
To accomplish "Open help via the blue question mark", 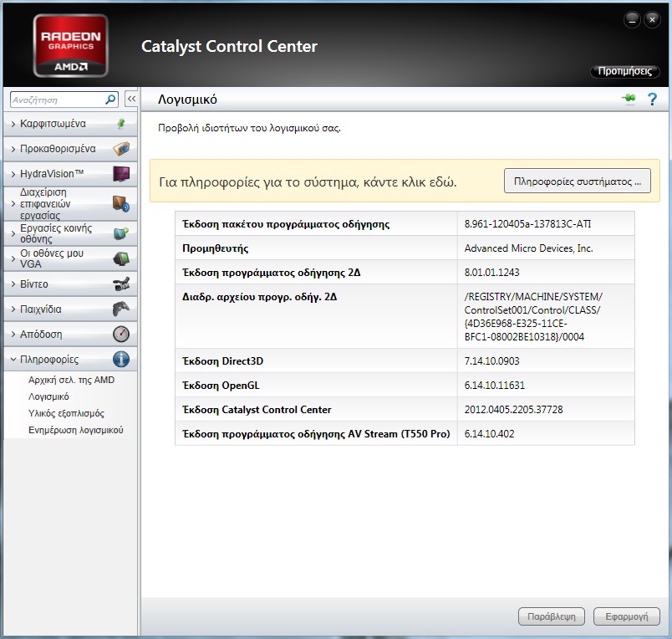I will point(652,99).
